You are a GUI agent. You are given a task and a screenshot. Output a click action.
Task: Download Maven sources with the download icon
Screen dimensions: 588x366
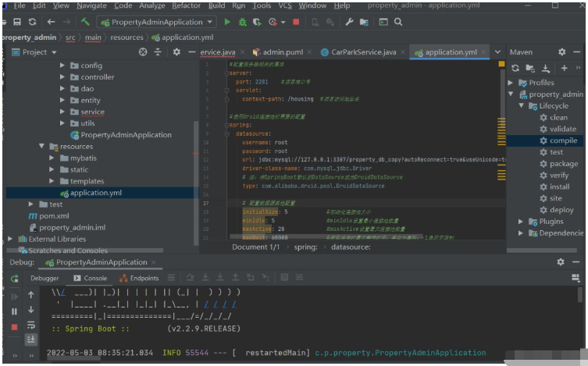(x=546, y=68)
